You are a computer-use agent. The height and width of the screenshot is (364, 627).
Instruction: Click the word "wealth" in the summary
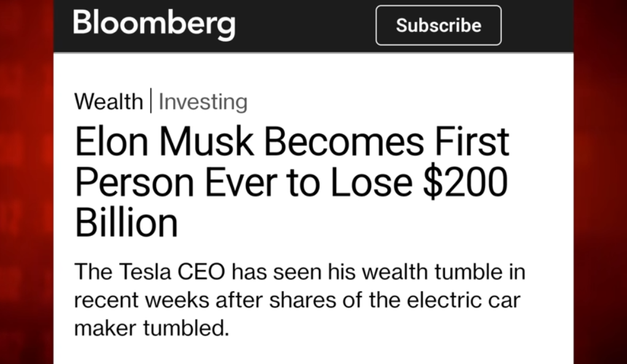395,271
